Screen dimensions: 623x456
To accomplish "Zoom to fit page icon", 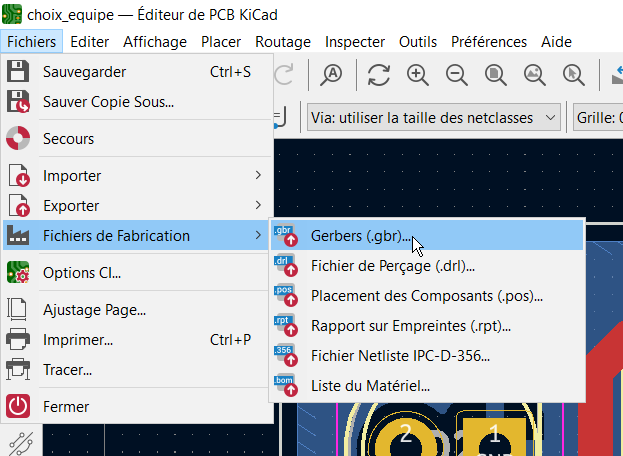I will (496, 74).
